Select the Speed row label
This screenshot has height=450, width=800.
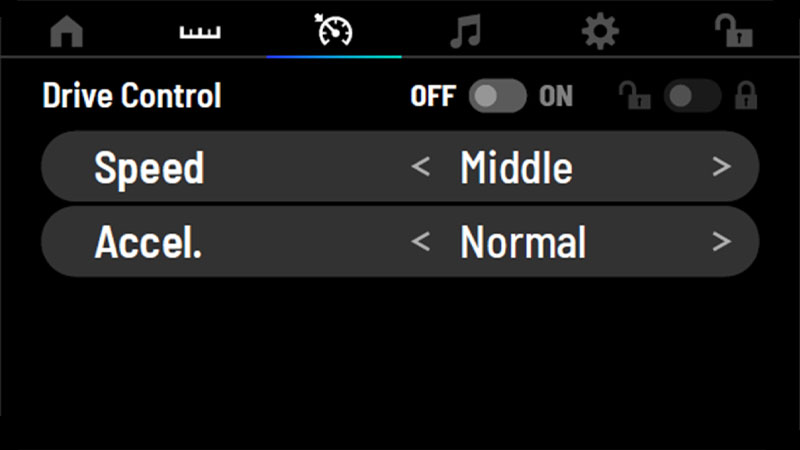coord(149,169)
